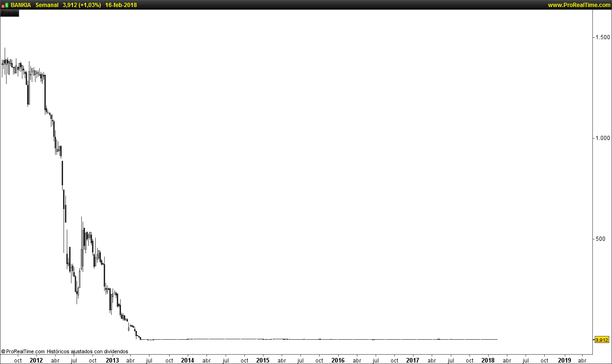Click the 2013 year label on time axis
The image size is (612, 364).
pyautogui.click(x=112, y=360)
